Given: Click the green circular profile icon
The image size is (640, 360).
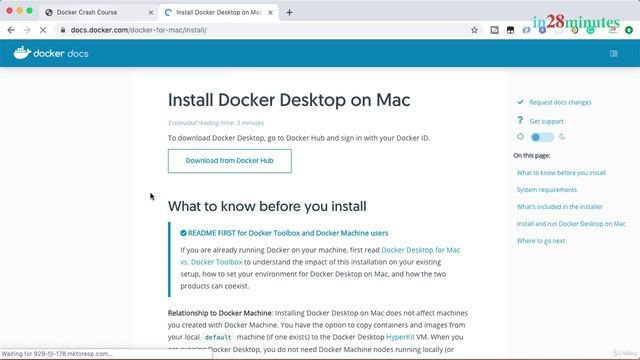Looking at the screenshot, I should [629, 30].
